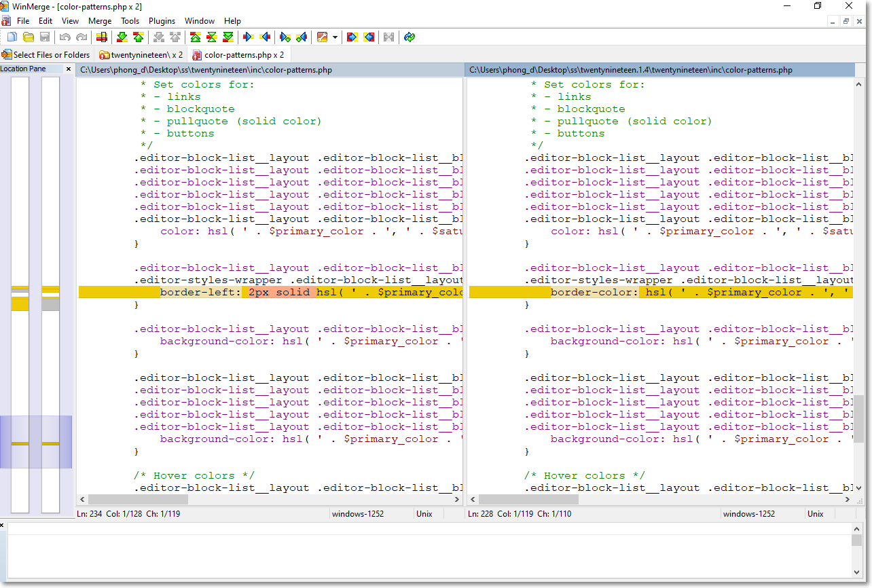Open the View menu

(70, 21)
